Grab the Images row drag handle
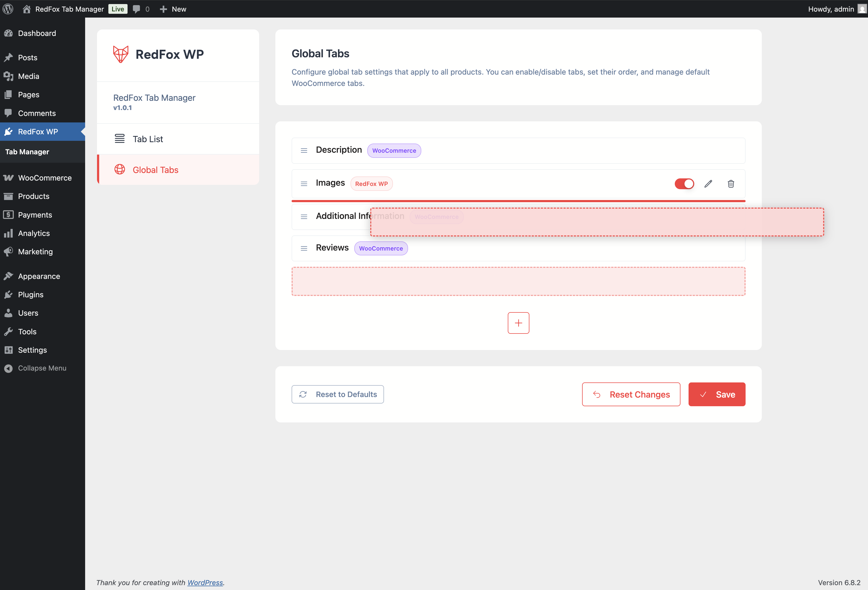Viewport: 868px width, 590px height. click(x=304, y=184)
